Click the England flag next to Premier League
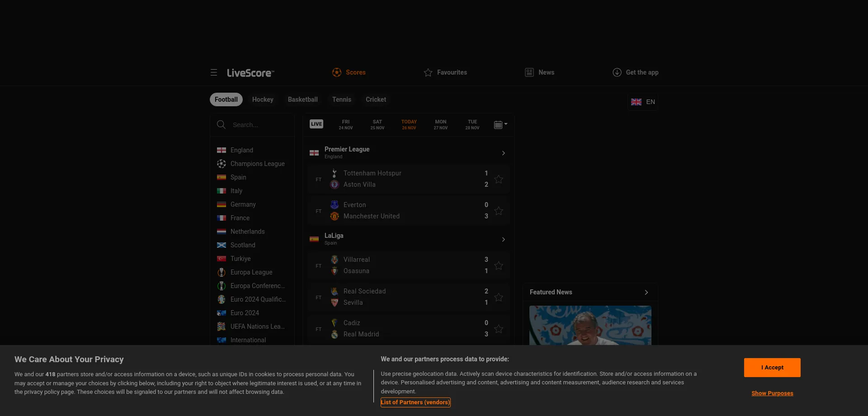The height and width of the screenshot is (416, 868). [314, 153]
